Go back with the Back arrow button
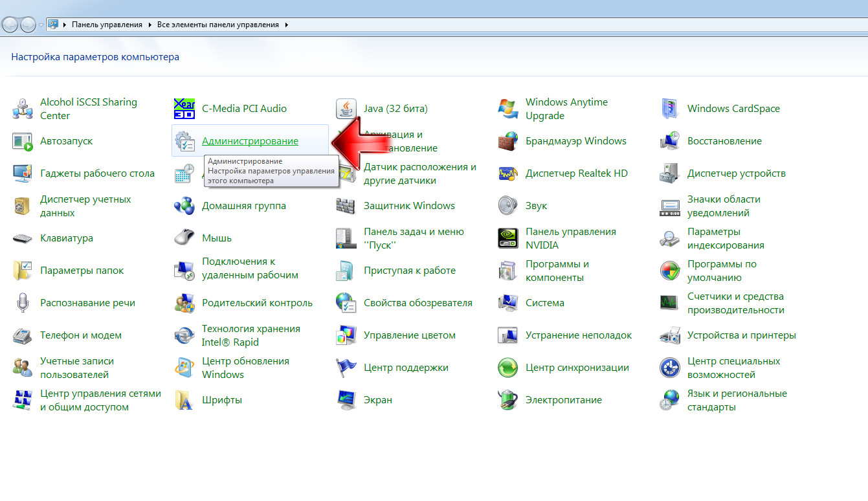The image size is (868, 501). [10, 25]
